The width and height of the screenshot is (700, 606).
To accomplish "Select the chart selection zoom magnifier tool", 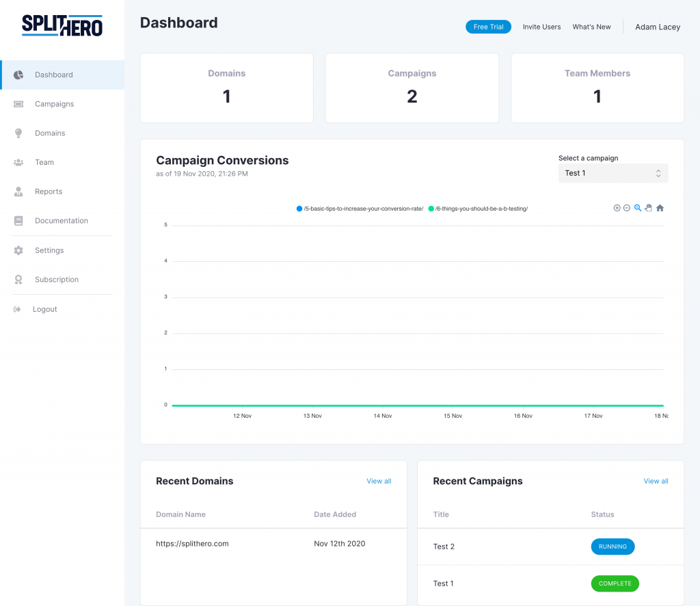I will [638, 208].
